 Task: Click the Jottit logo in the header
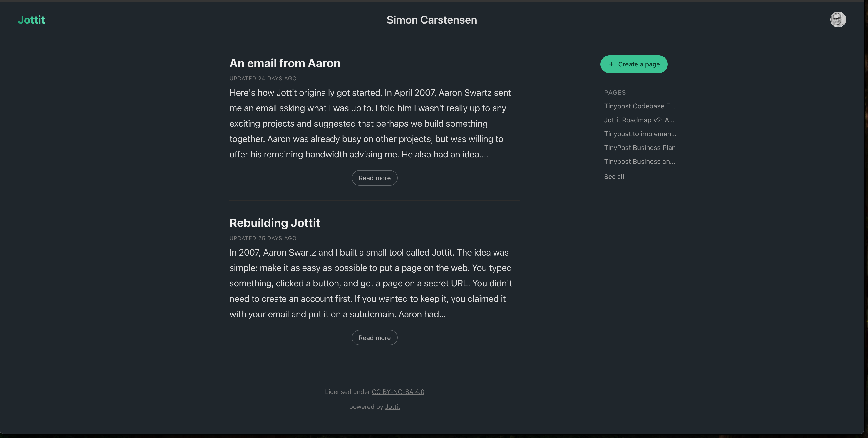click(31, 20)
